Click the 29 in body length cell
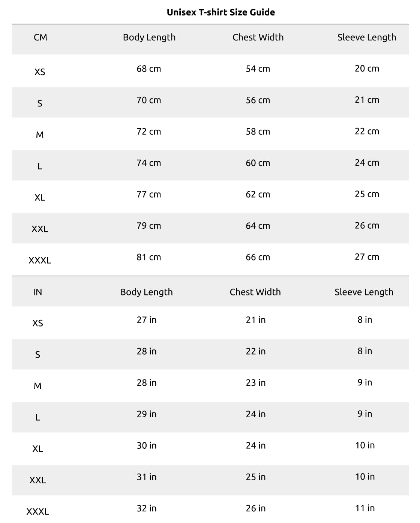This screenshot has width=420, height=523. pyautogui.click(x=147, y=414)
